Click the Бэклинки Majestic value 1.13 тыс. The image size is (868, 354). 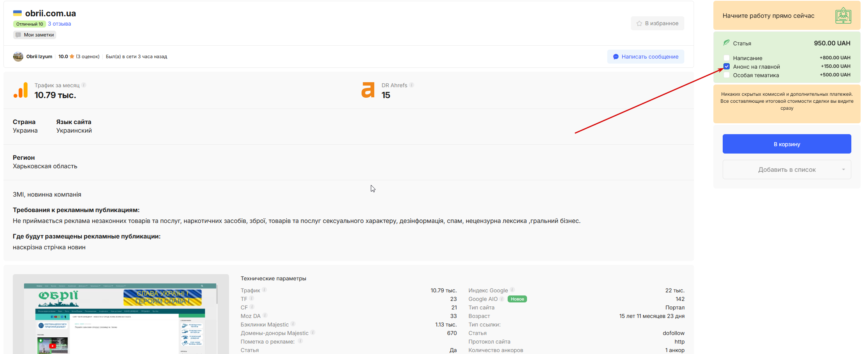(x=446, y=325)
